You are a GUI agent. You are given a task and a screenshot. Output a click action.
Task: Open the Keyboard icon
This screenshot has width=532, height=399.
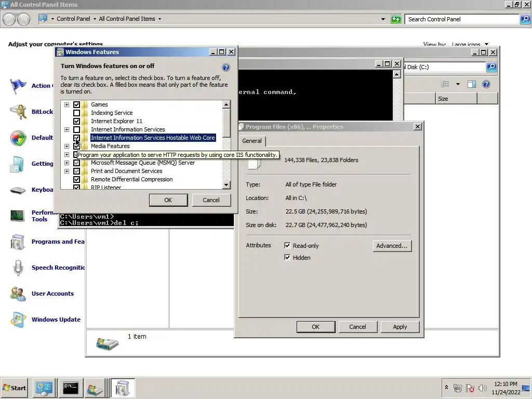click(18, 190)
